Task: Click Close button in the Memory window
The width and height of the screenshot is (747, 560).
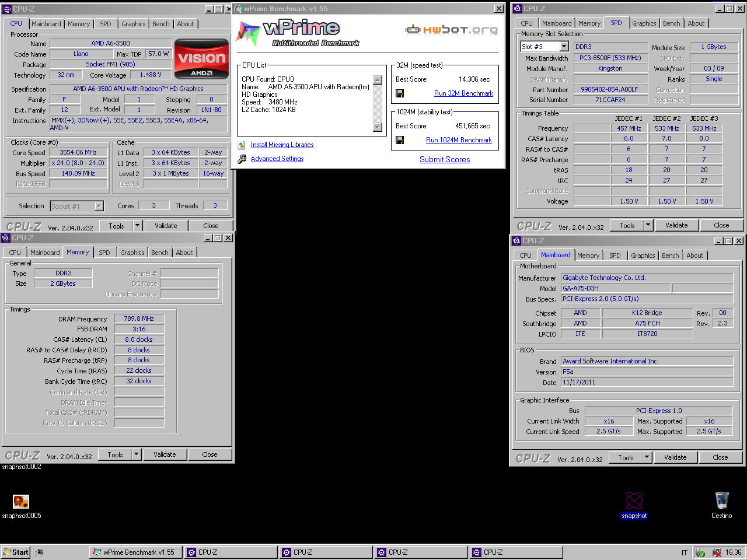Action: tap(210, 454)
